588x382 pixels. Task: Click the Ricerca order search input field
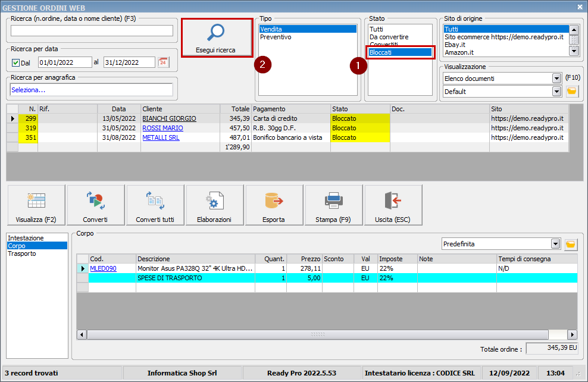tap(92, 31)
